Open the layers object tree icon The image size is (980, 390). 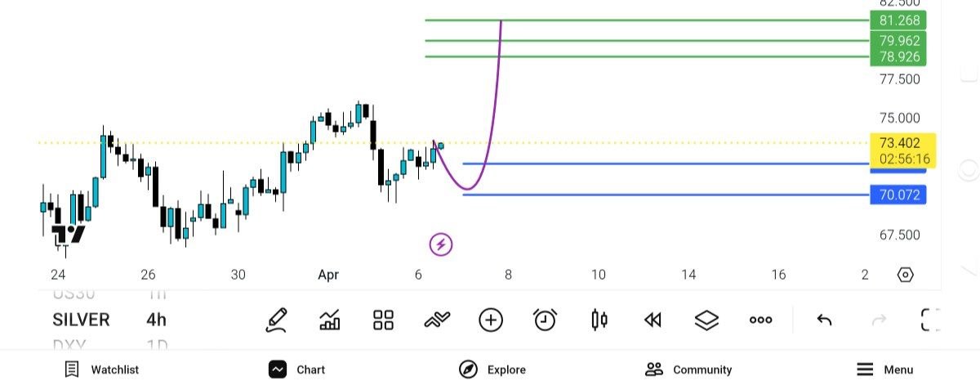click(x=706, y=320)
